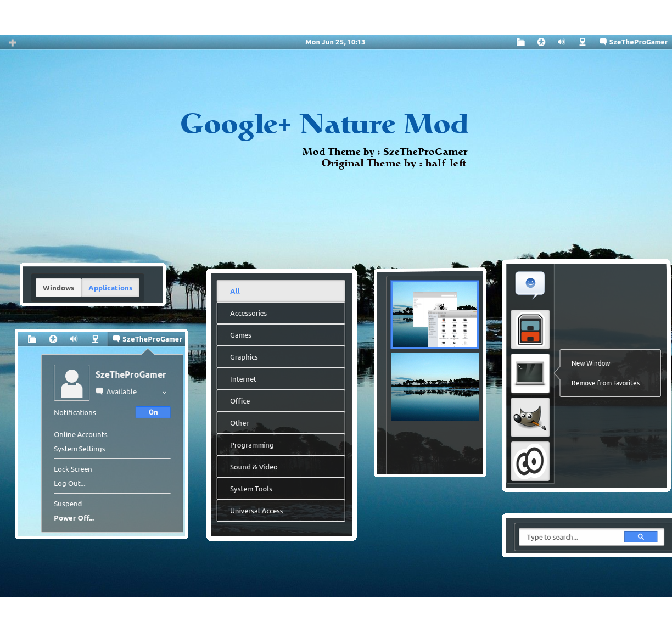Screen dimensions: 672x632
Task: Open the accessibility icon in top bar
Action: (x=541, y=42)
